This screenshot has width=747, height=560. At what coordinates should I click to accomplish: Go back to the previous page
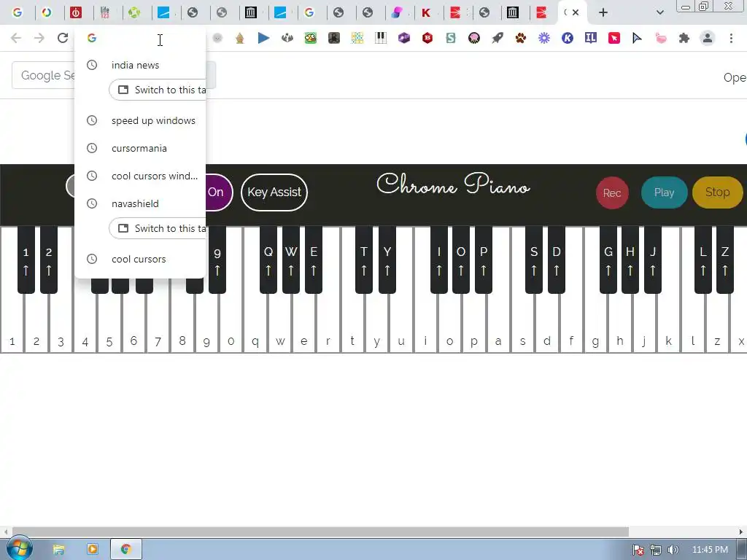(x=16, y=38)
